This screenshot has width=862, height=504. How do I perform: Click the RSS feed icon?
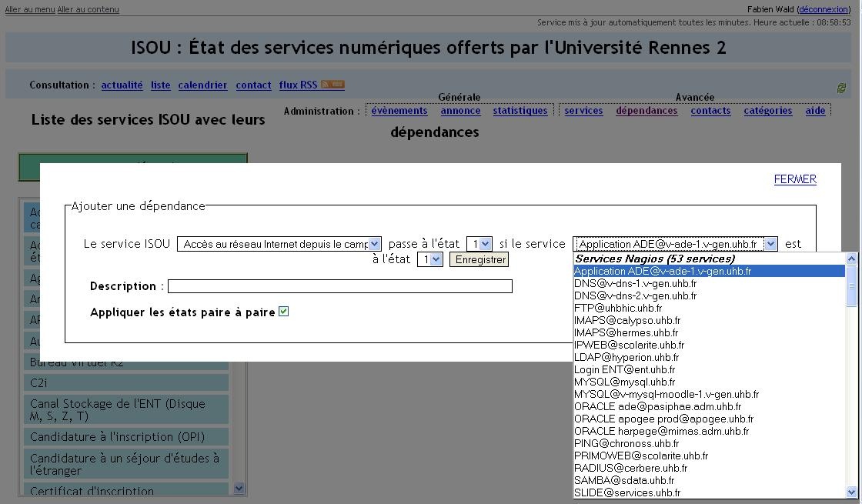332,85
